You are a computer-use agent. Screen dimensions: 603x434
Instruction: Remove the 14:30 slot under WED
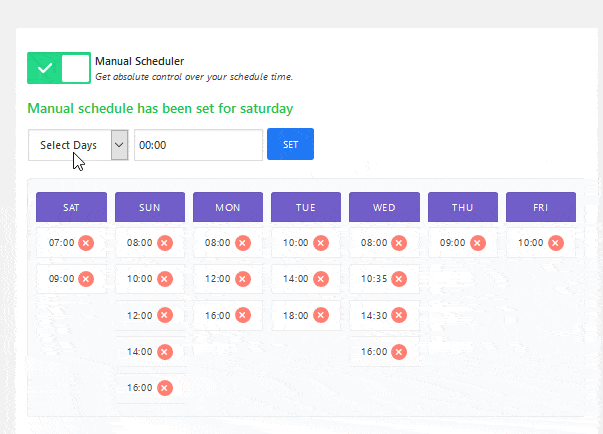click(x=399, y=315)
